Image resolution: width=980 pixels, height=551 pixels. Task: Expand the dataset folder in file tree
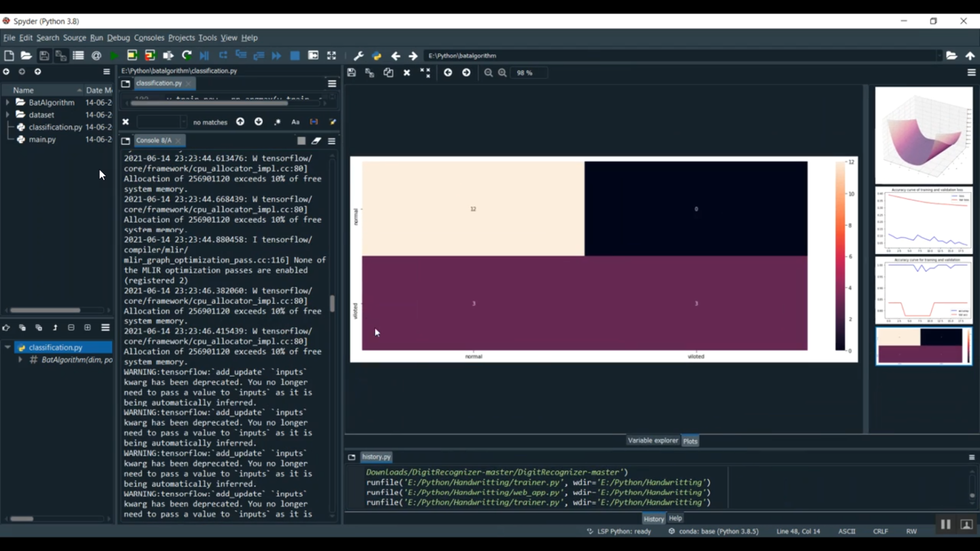(8, 115)
